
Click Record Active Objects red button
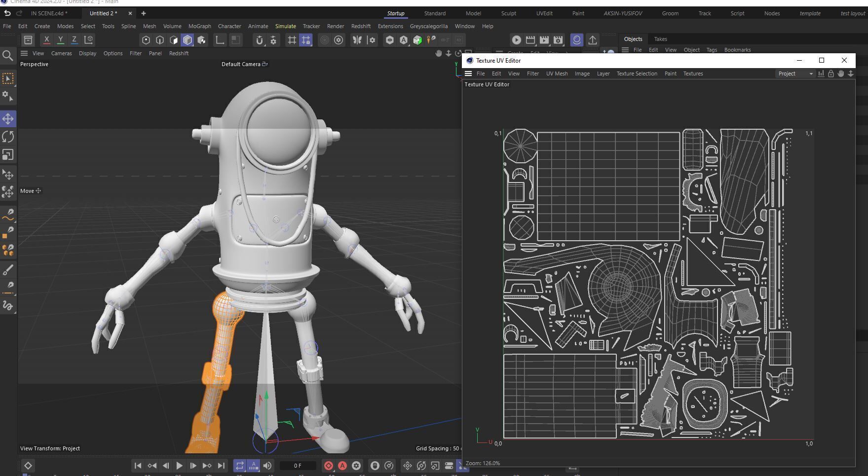(x=328, y=466)
